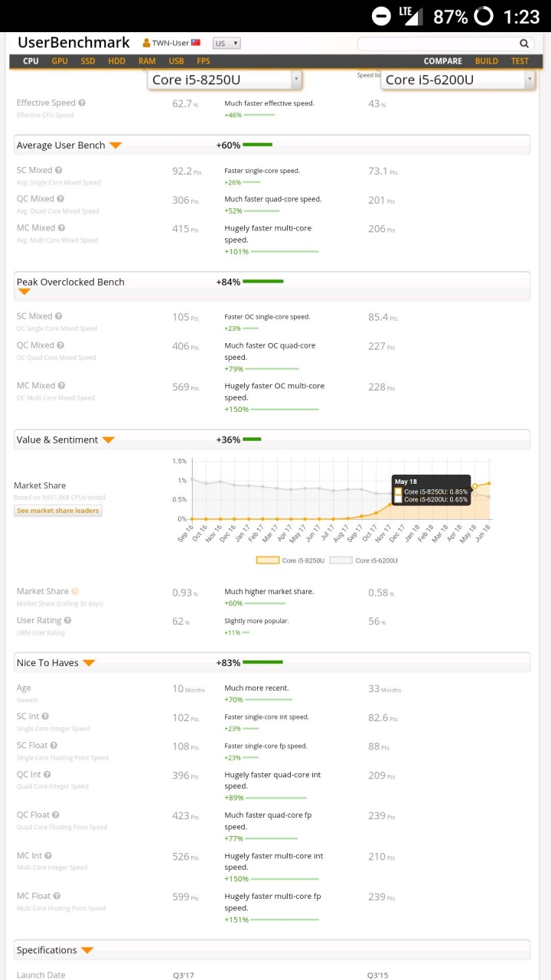Select the GPU tab
Viewport: 551px width, 980px height.
click(60, 61)
